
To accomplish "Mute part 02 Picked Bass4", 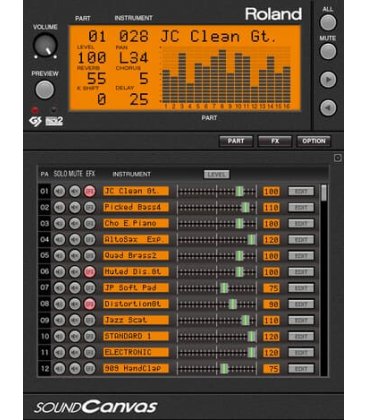I will click(x=74, y=207).
